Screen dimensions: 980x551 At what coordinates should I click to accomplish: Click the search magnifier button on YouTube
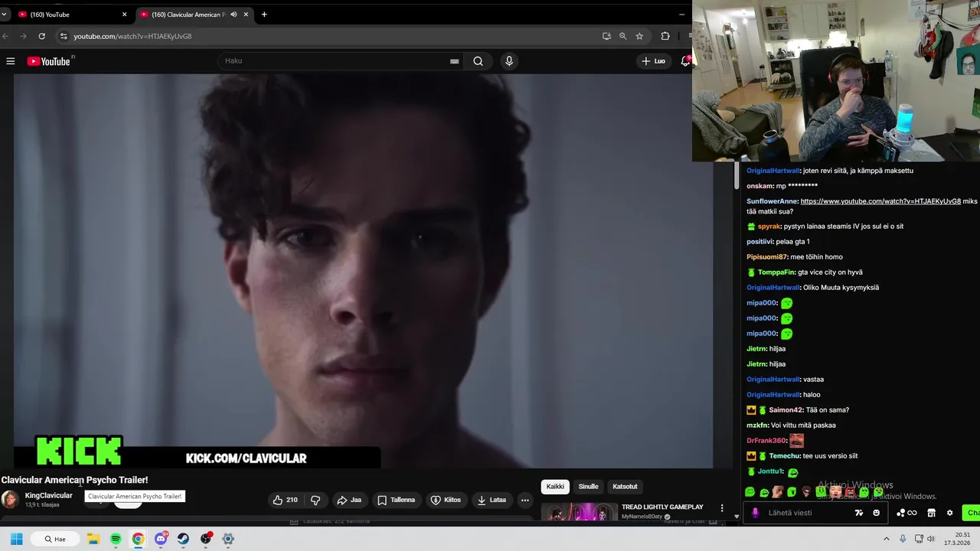pyautogui.click(x=478, y=61)
